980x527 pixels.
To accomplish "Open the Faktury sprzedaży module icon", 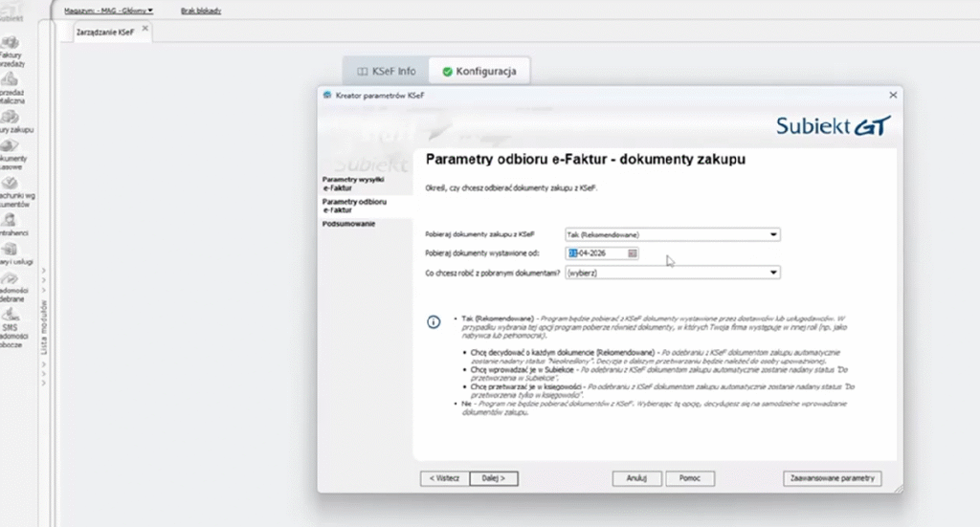I will click(11, 44).
